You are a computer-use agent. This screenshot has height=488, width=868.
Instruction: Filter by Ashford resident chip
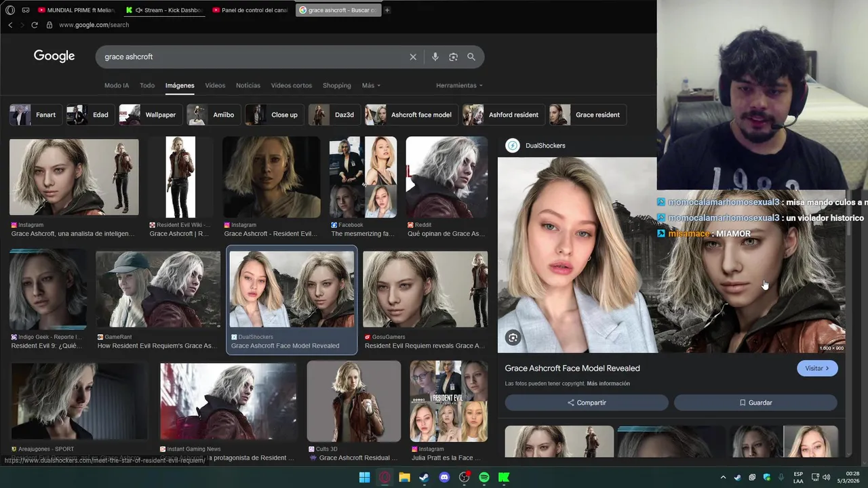pos(503,115)
